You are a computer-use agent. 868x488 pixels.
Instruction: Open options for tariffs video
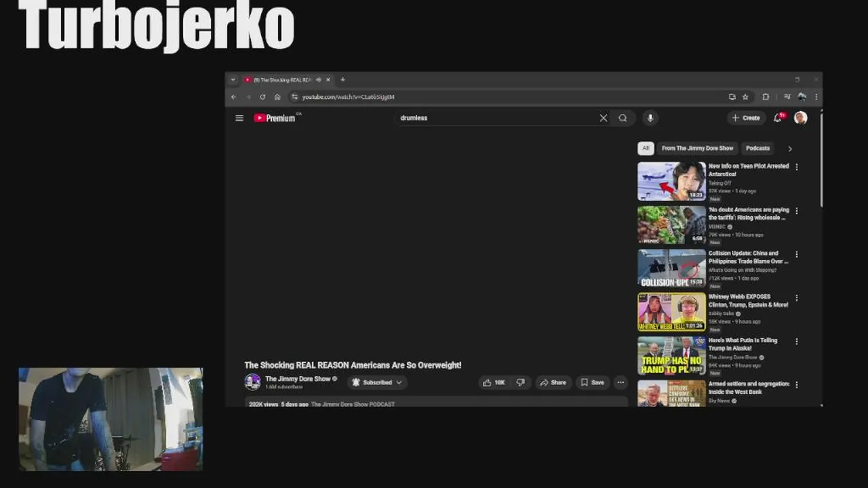[x=796, y=211]
